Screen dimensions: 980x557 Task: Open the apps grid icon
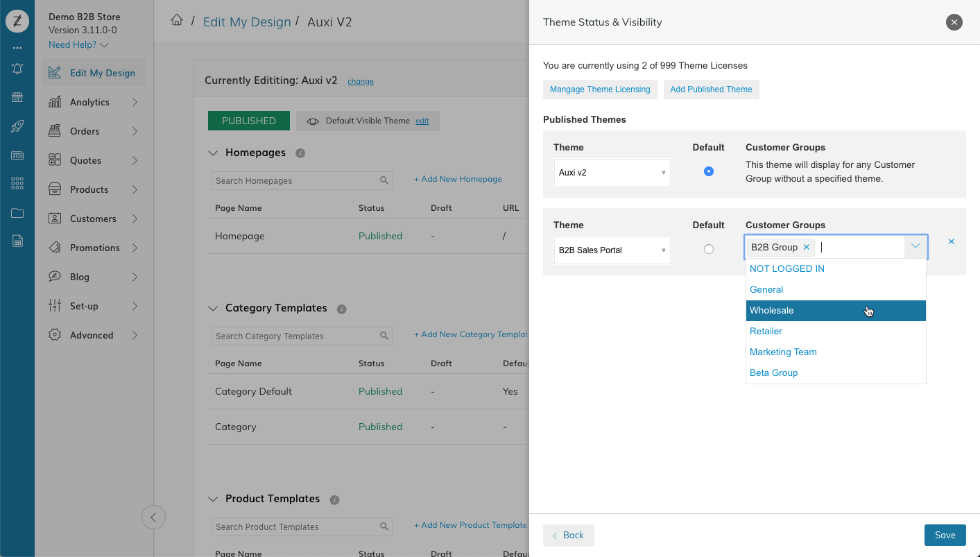tap(17, 183)
